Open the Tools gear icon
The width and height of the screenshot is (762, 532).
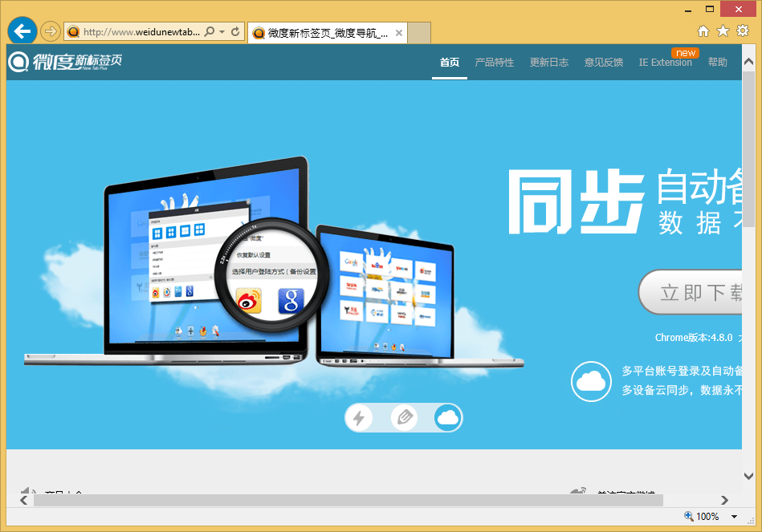[x=743, y=31]
